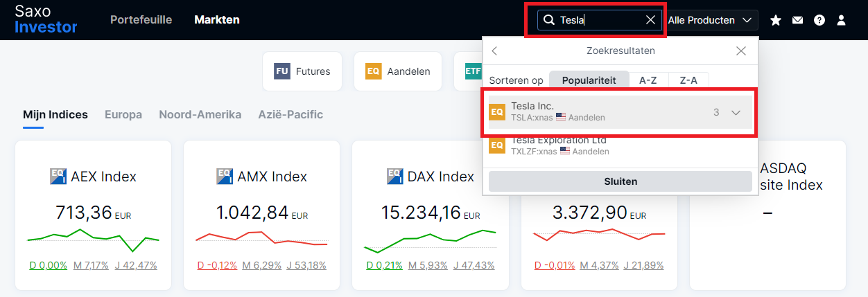Click the AEX Index price chart
This screenshot has width=868, height=297.
94,240
